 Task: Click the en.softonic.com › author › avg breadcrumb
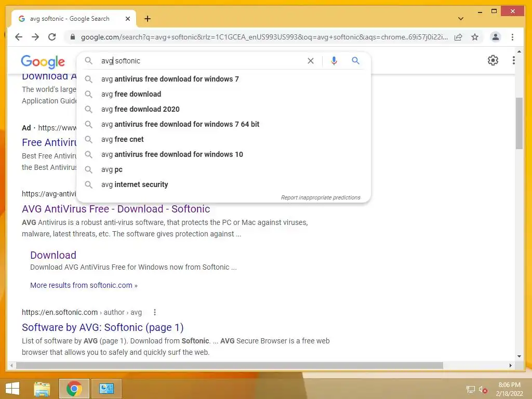click(x=82, y=312)
